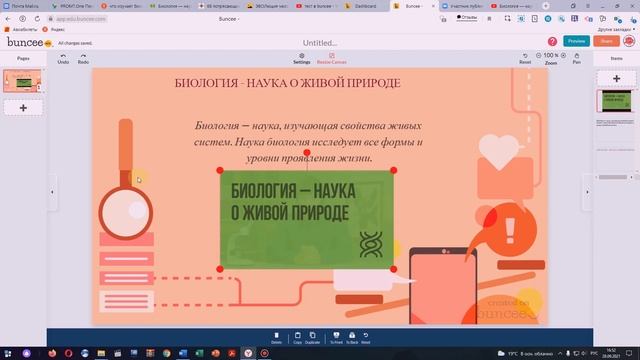The height and width of the screenshot is (360, 640).
Task: Collapse the right Items panel arrow
Action: click(587, 192)
